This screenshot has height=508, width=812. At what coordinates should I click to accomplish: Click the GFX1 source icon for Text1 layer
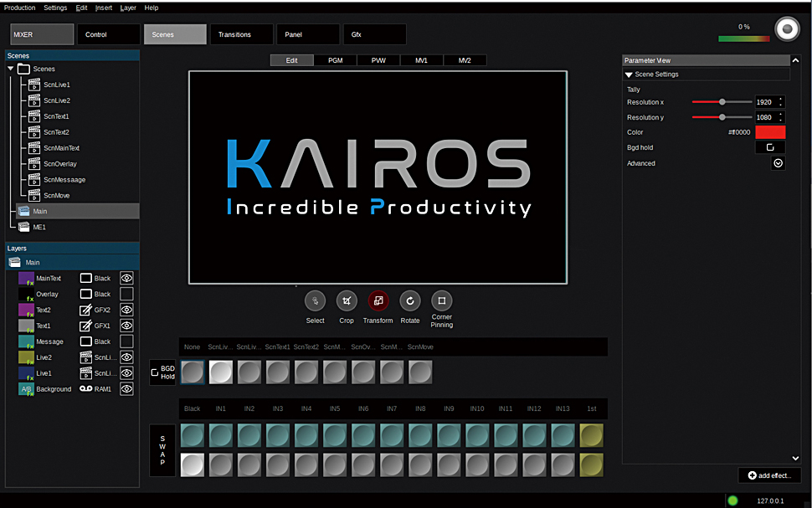point(85,326)
